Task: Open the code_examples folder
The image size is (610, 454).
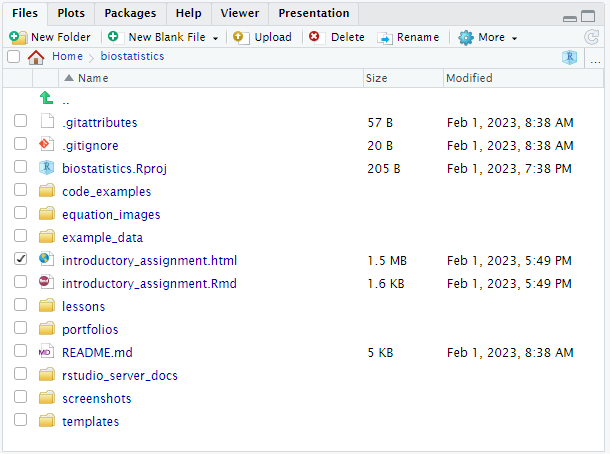Action: [107, 192]
